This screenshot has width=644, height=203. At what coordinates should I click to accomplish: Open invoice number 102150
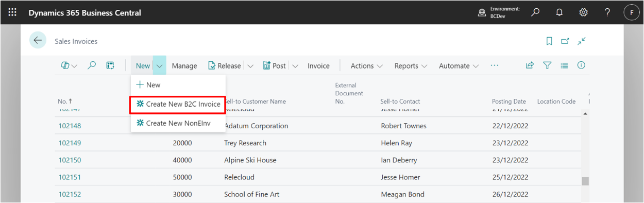coord(70,160)
